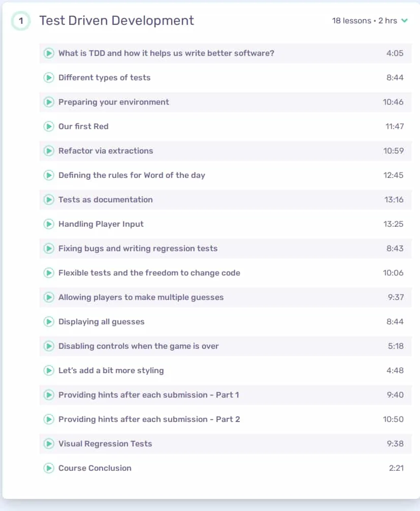Click play icon for Refactor via extractions
This screenshot has height=511, width=420.
coord(49,151)
